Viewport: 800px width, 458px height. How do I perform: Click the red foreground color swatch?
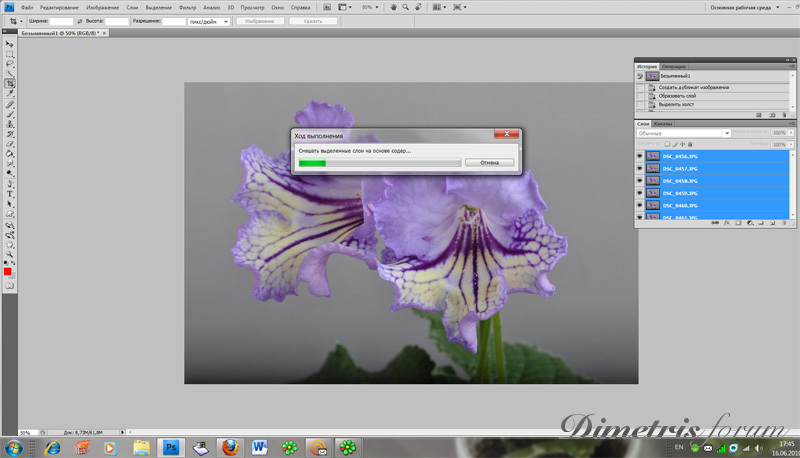coord(8,272)
